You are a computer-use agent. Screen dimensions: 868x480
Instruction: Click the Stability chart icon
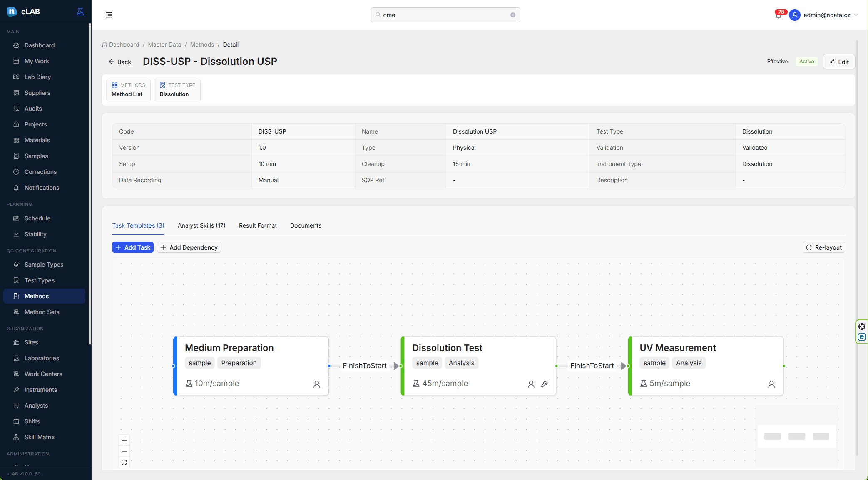(x=16, y=234)
